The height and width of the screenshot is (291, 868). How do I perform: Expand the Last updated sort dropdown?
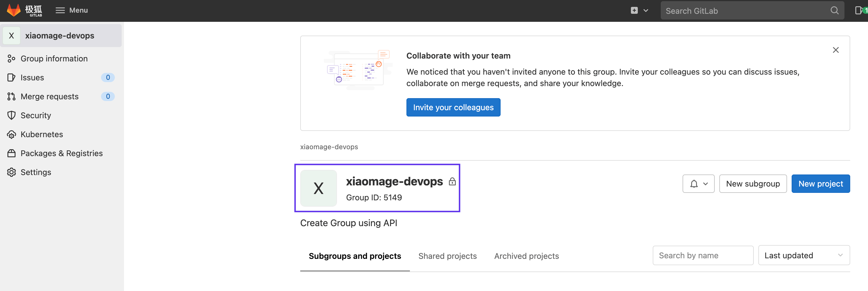click(x=803, y=255)
